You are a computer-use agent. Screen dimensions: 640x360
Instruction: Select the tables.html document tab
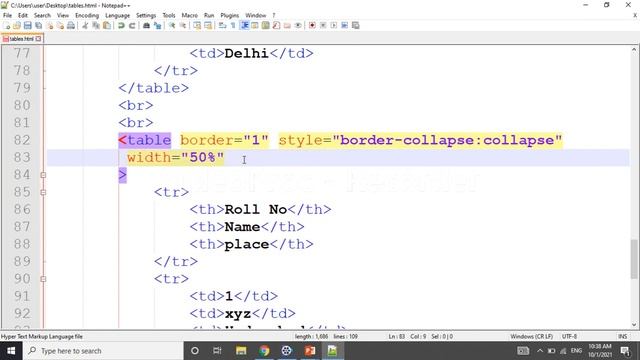[x=22, y=39]
